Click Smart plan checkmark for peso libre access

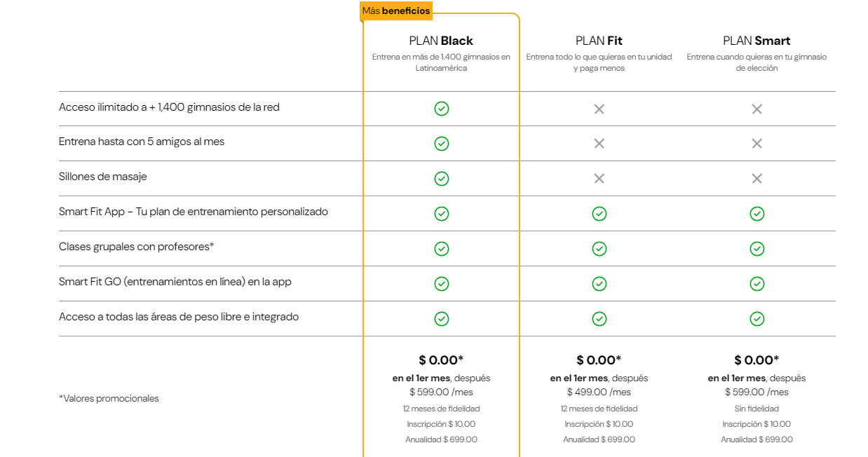(757, 319)
